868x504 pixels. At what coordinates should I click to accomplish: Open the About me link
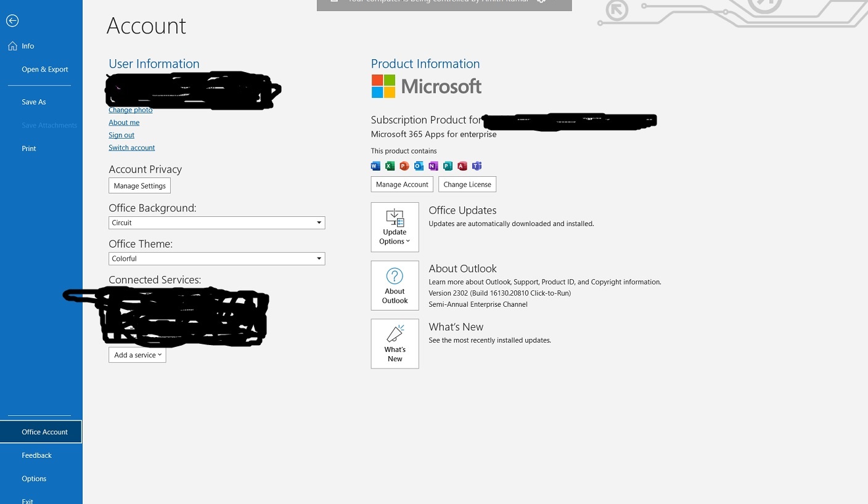124,123
